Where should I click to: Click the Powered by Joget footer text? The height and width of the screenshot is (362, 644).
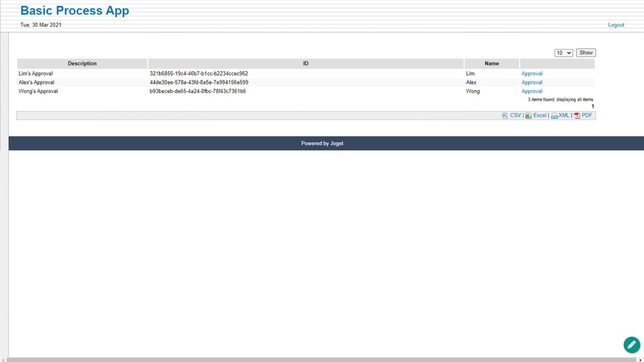click(x=322, y=143)
